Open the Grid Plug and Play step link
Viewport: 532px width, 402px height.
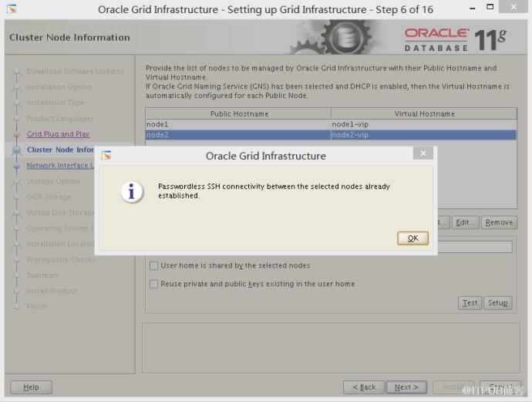[x=59, y=134]
